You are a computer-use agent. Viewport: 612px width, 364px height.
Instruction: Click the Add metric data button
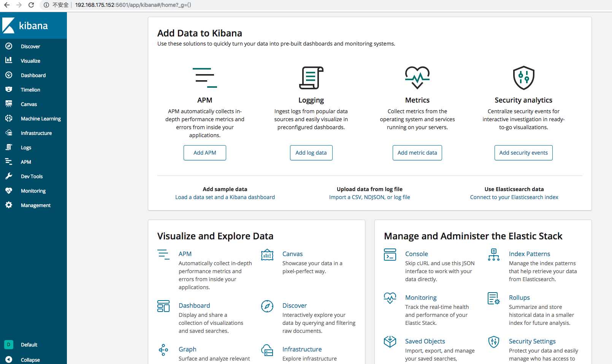417,153
